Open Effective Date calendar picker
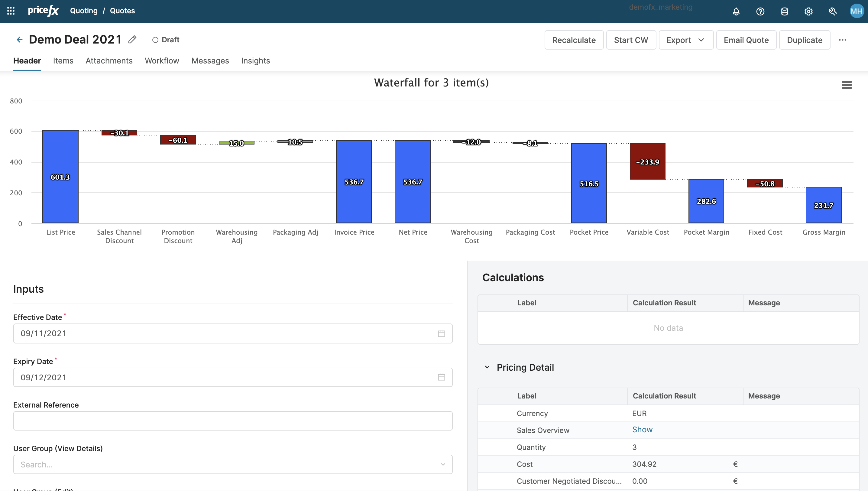 [441, 333]
